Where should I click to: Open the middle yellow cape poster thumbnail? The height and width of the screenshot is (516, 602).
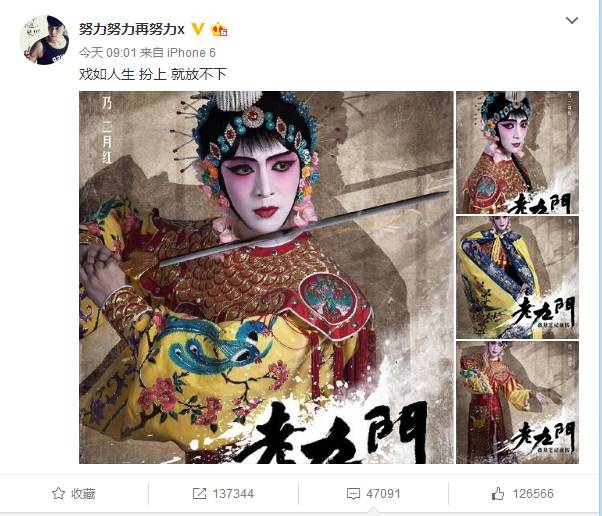[x=517, y=277]
